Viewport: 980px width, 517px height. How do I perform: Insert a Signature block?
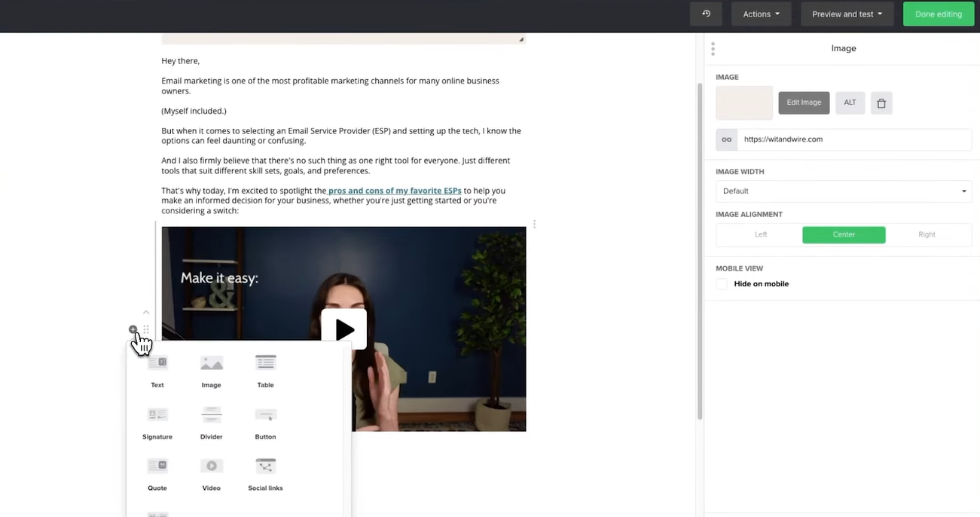157,423
